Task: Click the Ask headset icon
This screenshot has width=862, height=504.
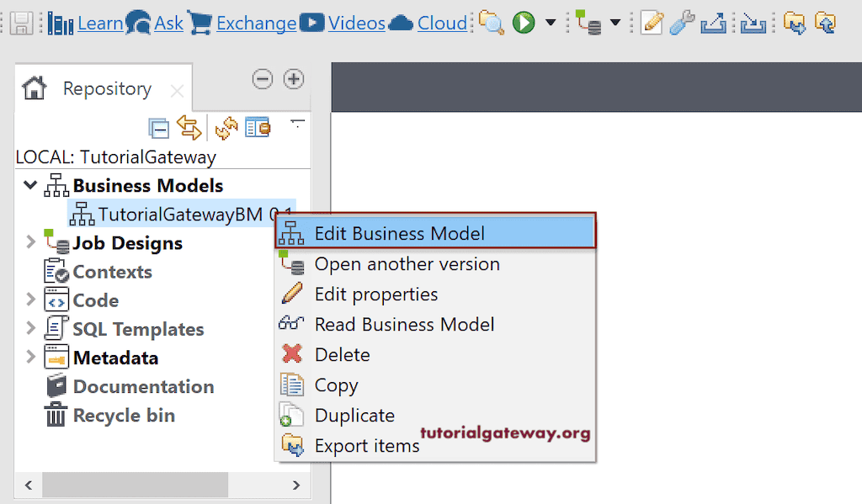Action: click(138, 23)
